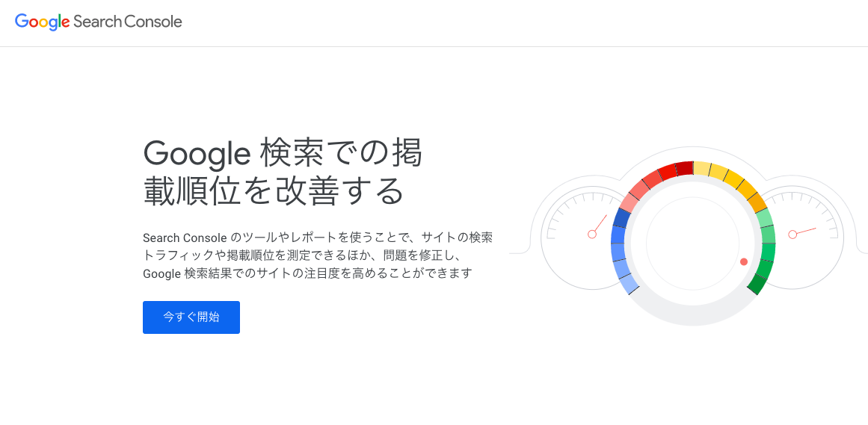Click the center white circle of dial

[692, 243]
